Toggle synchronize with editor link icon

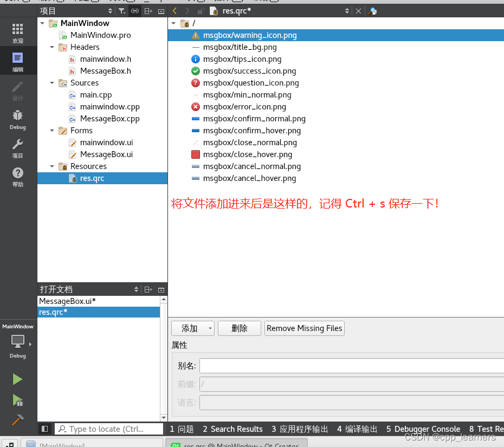tap(135, 10)
